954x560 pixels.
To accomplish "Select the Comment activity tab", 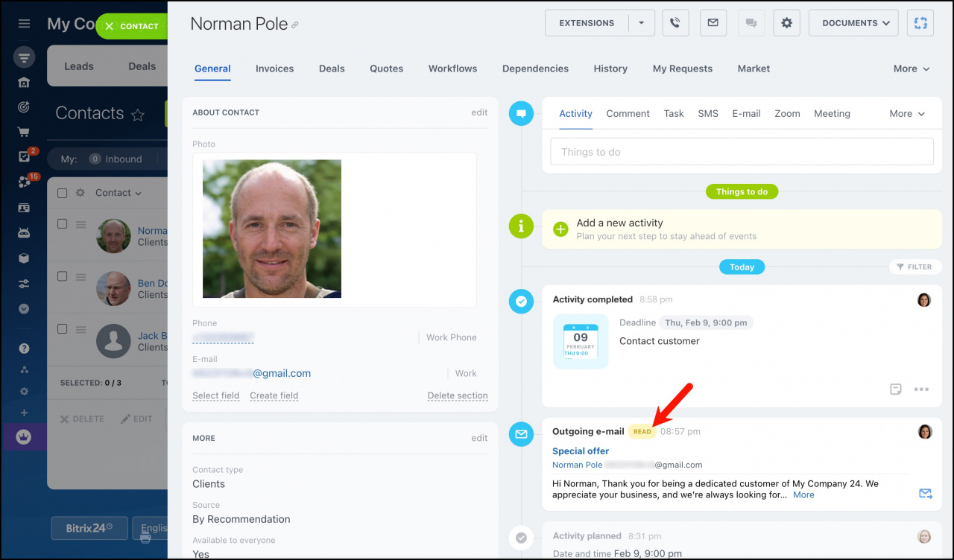I will [628, 114].
